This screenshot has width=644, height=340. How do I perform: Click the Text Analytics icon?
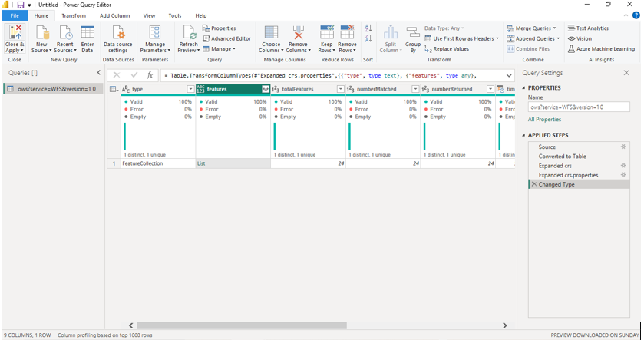click(x=571, y=28)
